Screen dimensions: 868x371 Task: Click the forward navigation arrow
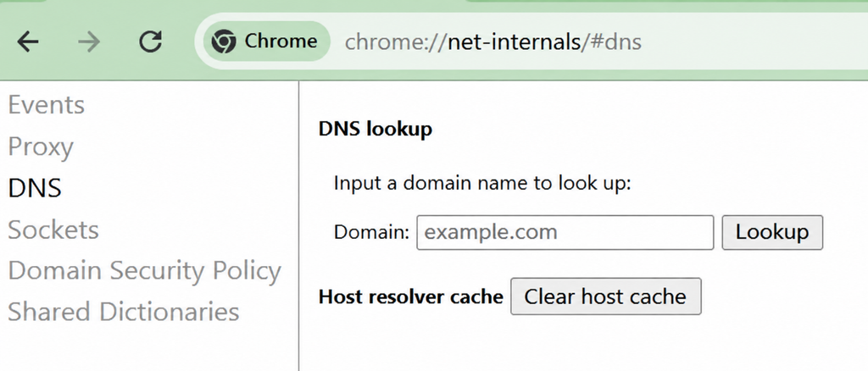coord(88,42)
